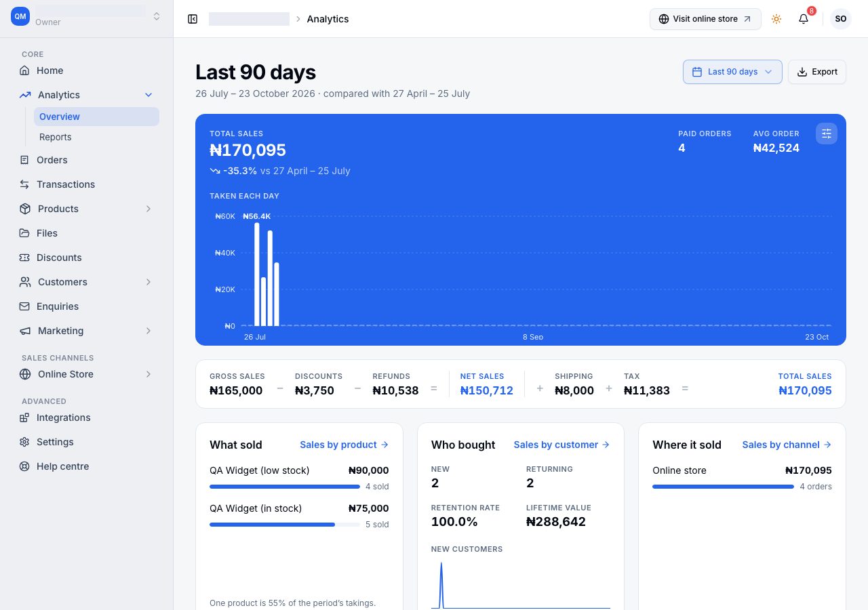Toggle the sidebar collapse icon
The height and width of the screenshot is (610, 868).
pos(193,19)
